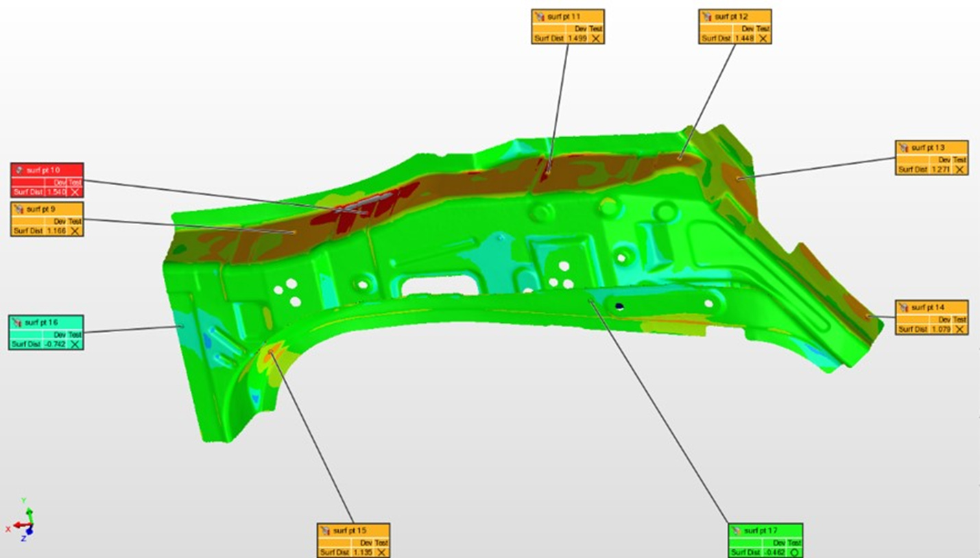Click the icon beside surf pt 15

click(326, 531)
